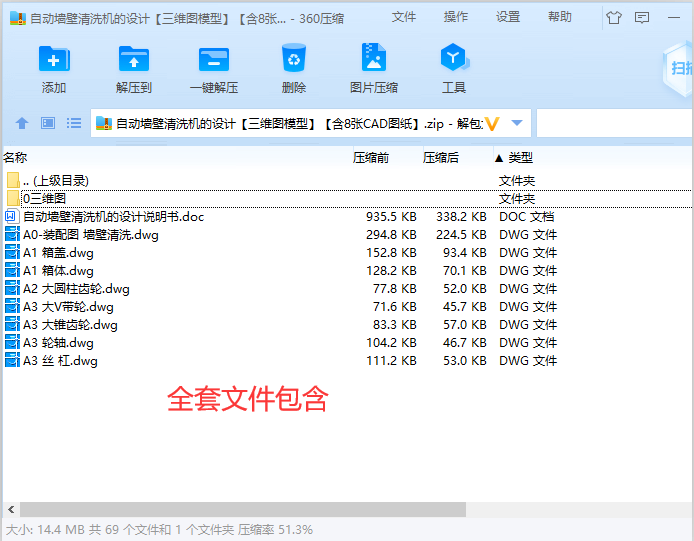Sort by the 类型 column header

(x=520, y=158)
